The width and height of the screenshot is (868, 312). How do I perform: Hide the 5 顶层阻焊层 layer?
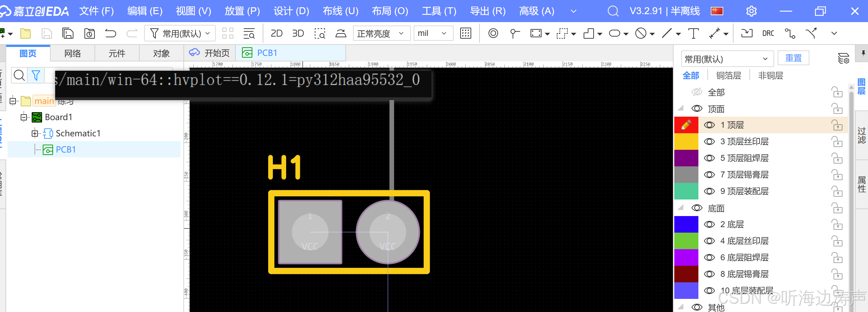pos(709,158)
